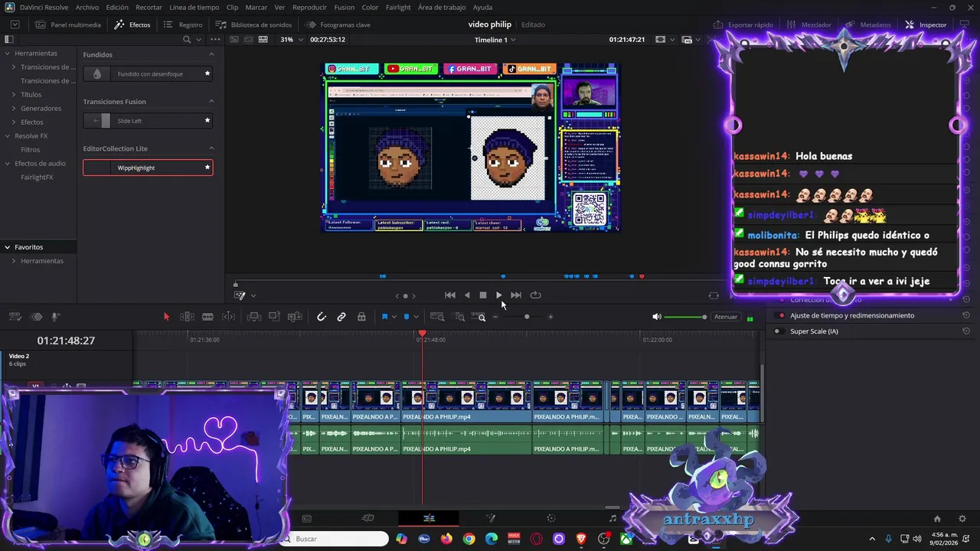Image resolution: width=980 pixels, height=551 pixels.
Task: Jump to first frame in viewer
Action: pyautogui.click(x=450, y=295)
